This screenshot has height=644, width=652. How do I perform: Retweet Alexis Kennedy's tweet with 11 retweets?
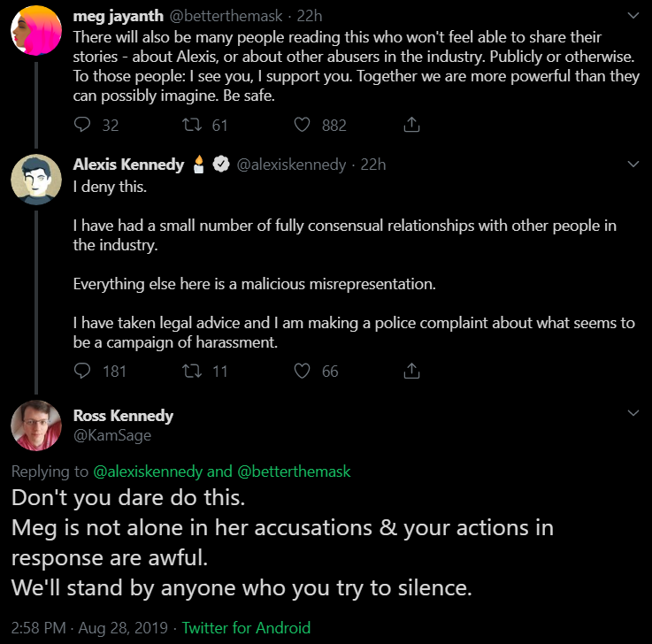point(192,371)
